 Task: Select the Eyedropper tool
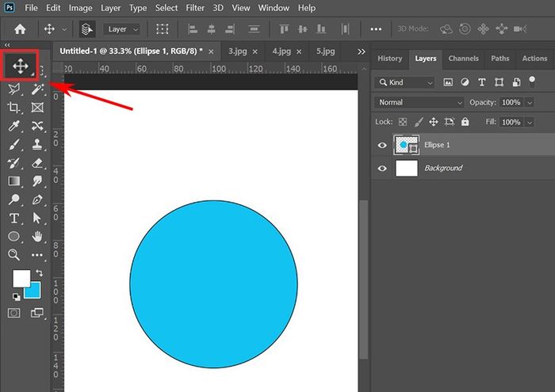pyautogui.click(x=13, y=126)
